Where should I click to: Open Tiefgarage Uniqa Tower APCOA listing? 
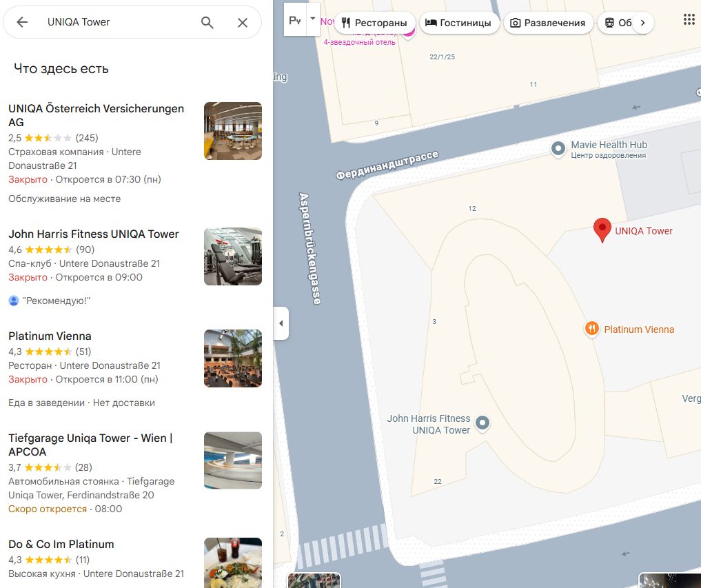click(90, 445)
